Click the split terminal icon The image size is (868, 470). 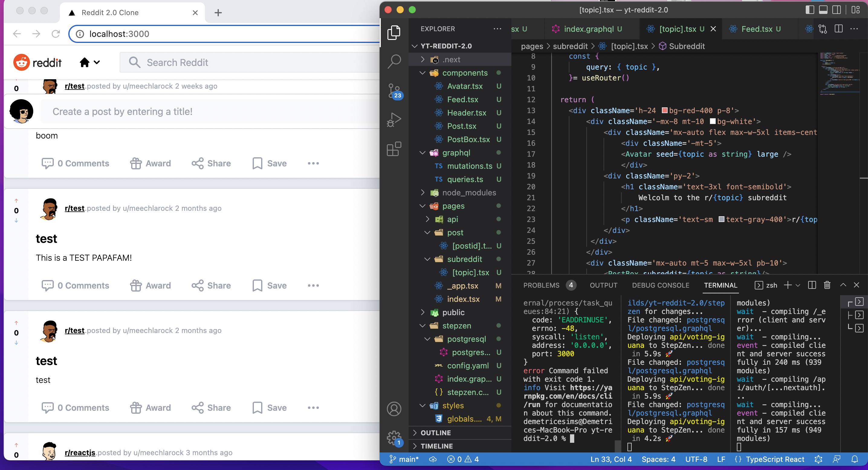click(x=812, y=285)
